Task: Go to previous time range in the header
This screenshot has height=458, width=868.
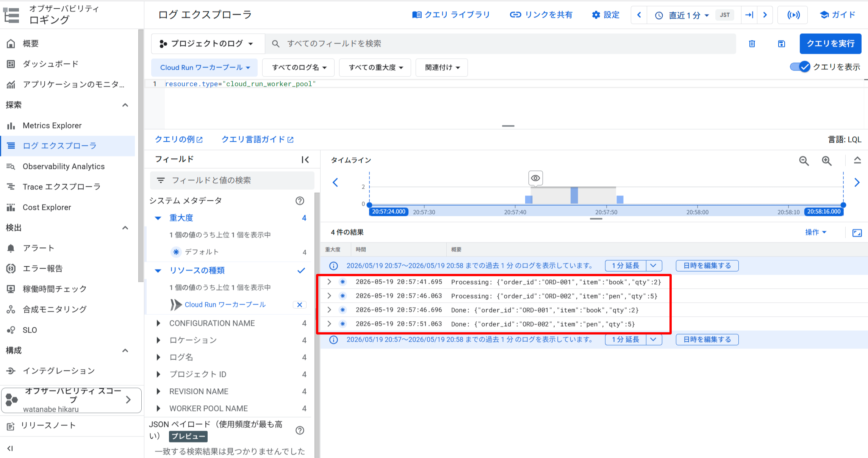Action: point(639,15)
